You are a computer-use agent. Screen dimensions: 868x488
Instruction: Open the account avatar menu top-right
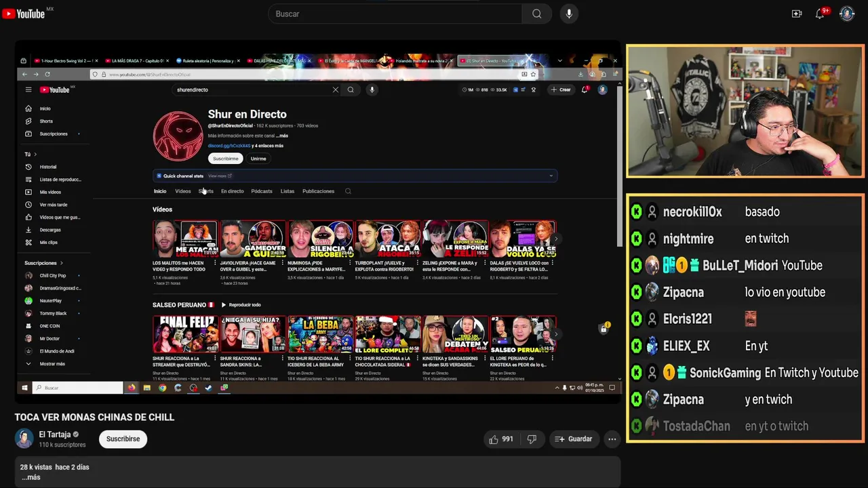(x=847, y=14)
